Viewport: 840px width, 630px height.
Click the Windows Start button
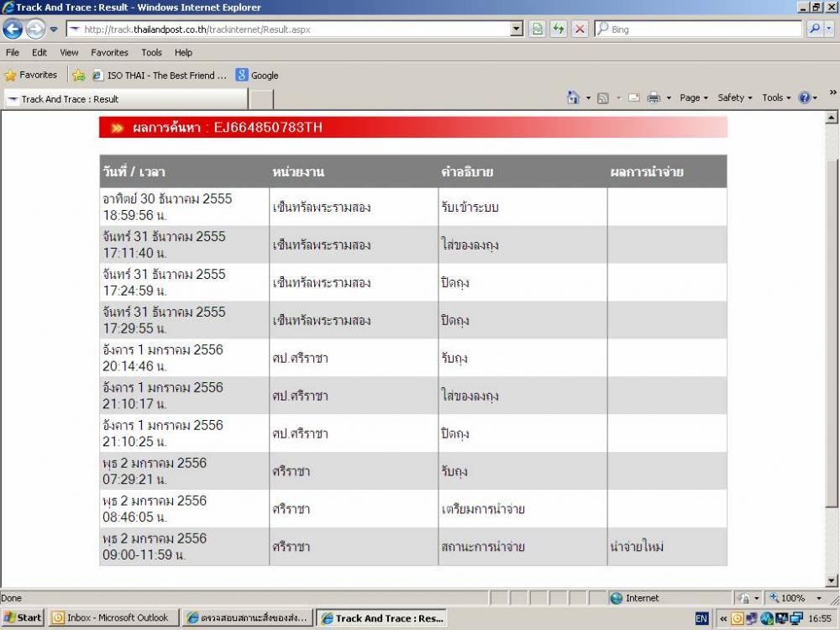(x=23, y=617)
